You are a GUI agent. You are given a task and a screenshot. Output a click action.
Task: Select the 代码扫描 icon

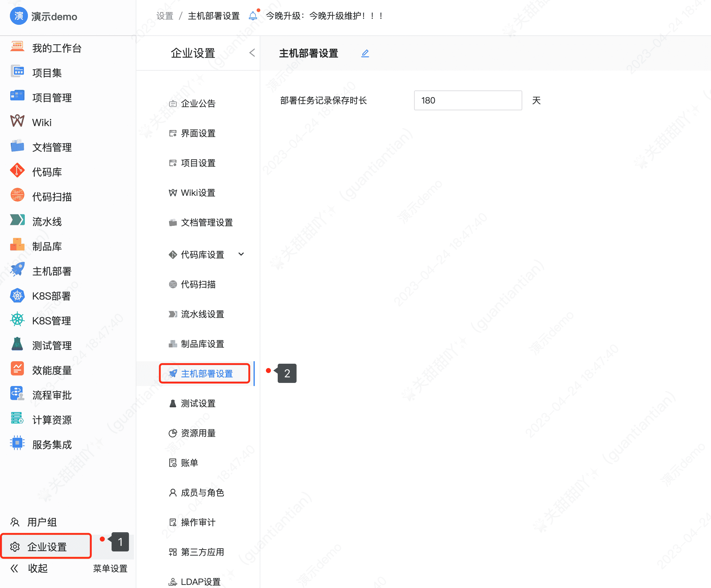tap(17, 196)
